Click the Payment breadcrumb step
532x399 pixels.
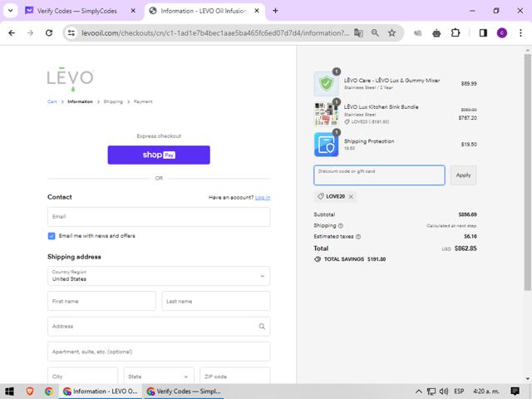point(143,101)
